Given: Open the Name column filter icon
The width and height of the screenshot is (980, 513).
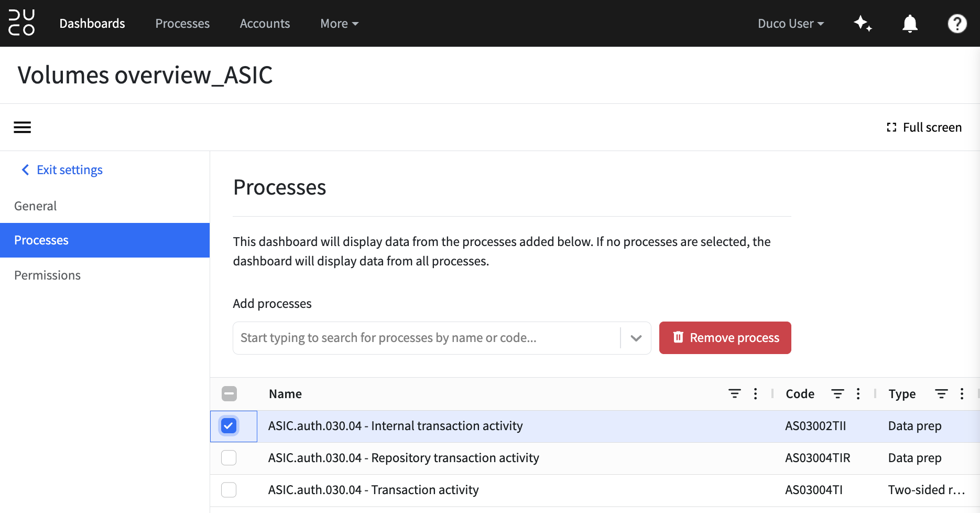Looking at the screenshot, I should click(x=735, y=394).
